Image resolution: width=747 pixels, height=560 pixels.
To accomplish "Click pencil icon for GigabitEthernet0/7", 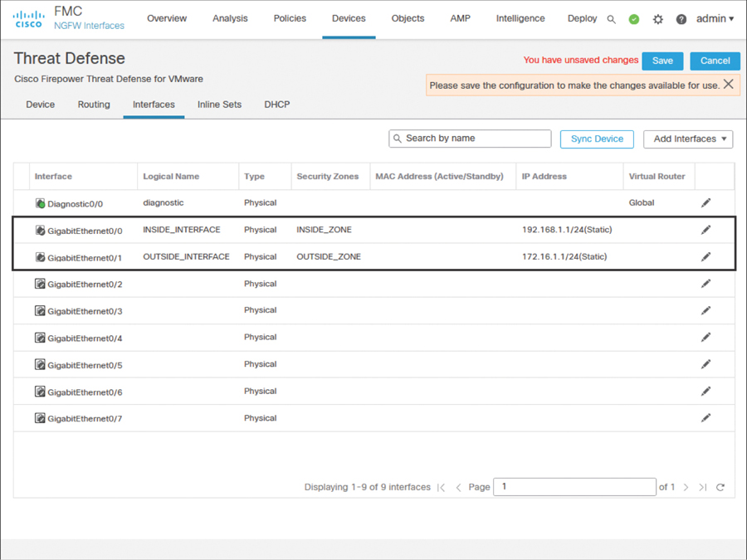I will click(705, 418).
